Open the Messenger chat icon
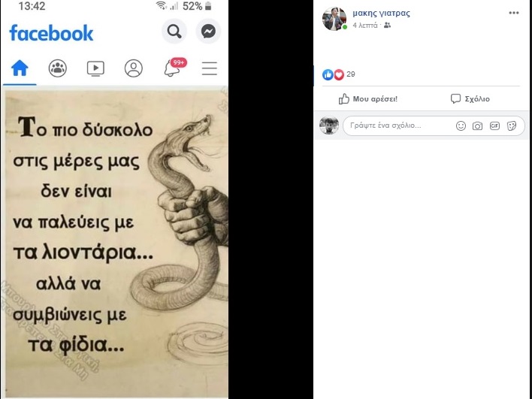The height and width of the screenshot is (399, 532). (x=208, y=32)
